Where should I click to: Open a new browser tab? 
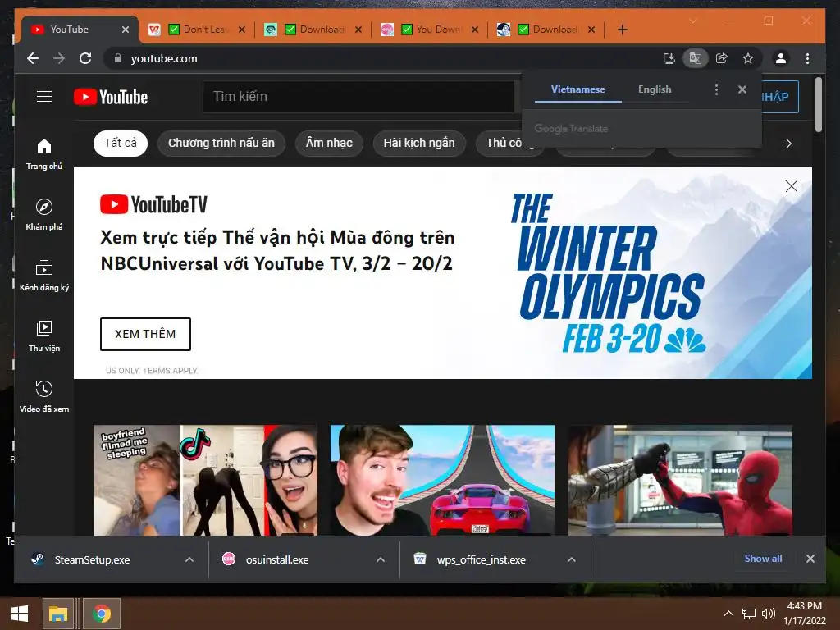(622, 30)
